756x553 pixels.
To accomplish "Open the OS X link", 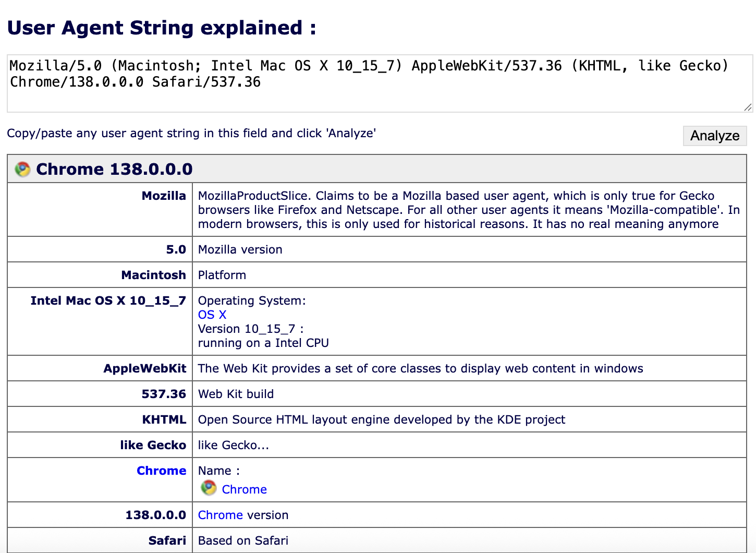I will click(x=212, y=315).
